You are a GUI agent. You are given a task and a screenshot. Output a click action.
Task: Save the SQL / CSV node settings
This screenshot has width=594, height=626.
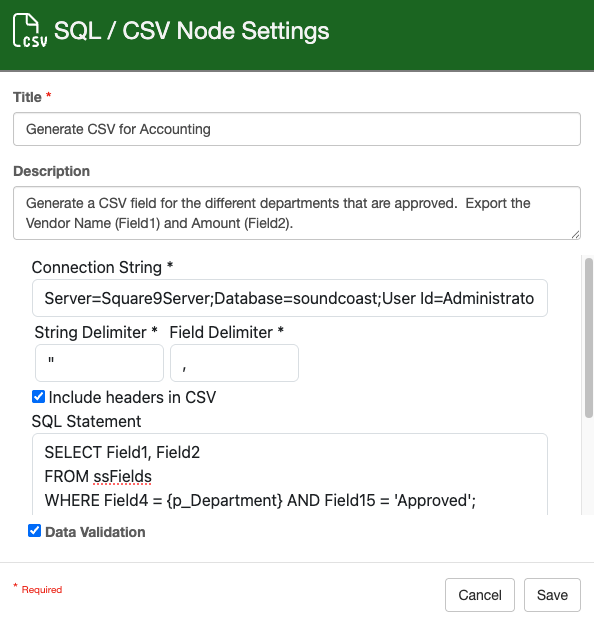pyautogui.click(x=552, y=595)
